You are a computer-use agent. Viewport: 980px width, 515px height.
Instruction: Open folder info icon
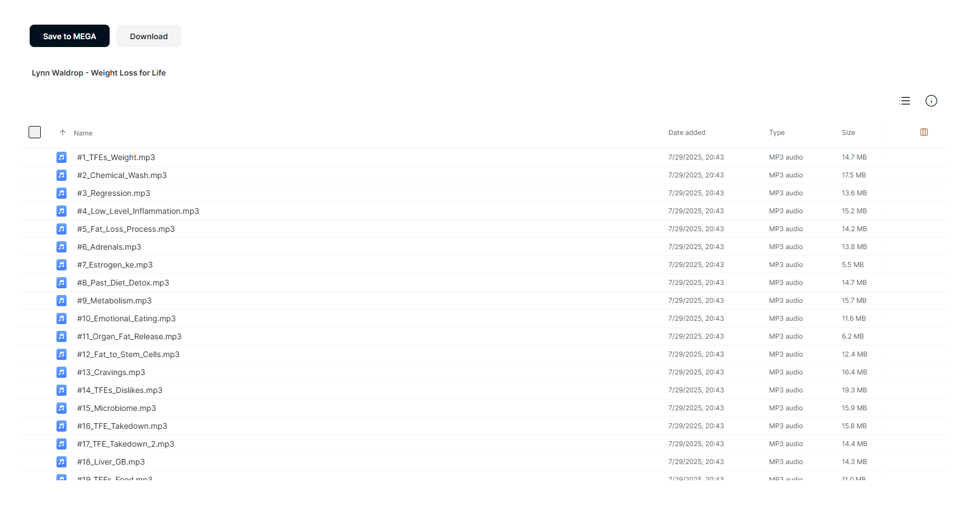tap(931, 101)
